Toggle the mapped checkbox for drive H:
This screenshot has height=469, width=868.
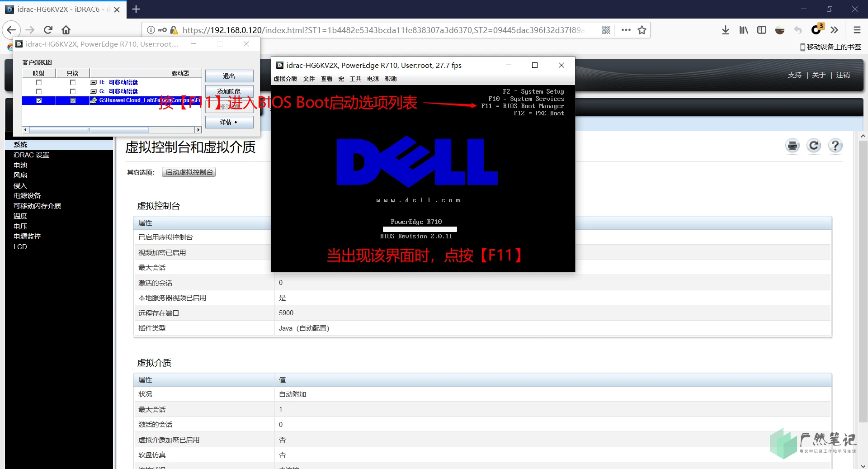point(39,82)
